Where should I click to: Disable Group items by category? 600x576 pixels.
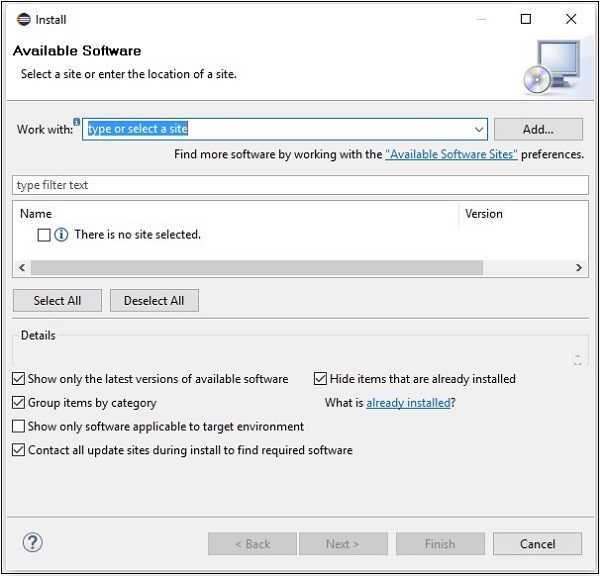pos(19,403)
